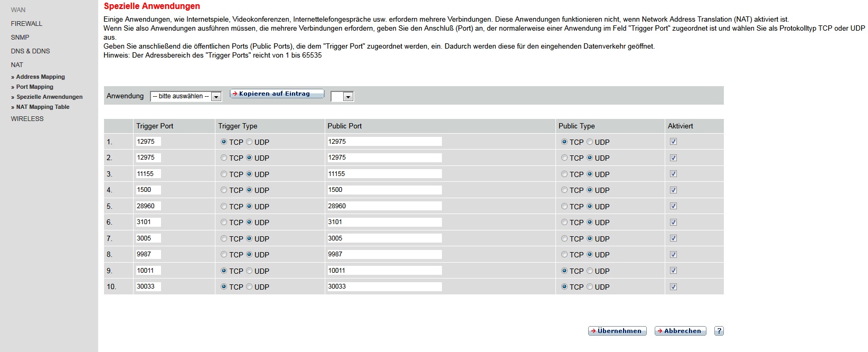Select TCP Public Type for row 7
868x352 pixels.
pos(564,238)
